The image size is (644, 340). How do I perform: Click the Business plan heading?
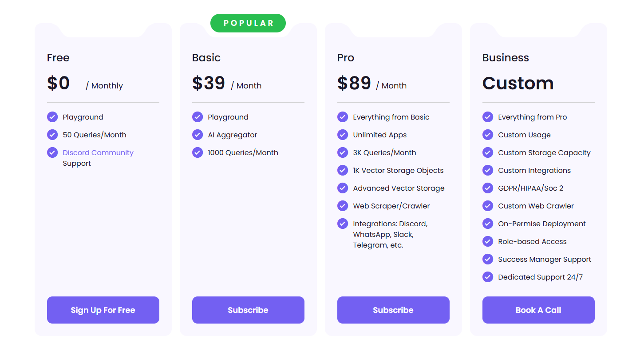coord(506,58)
